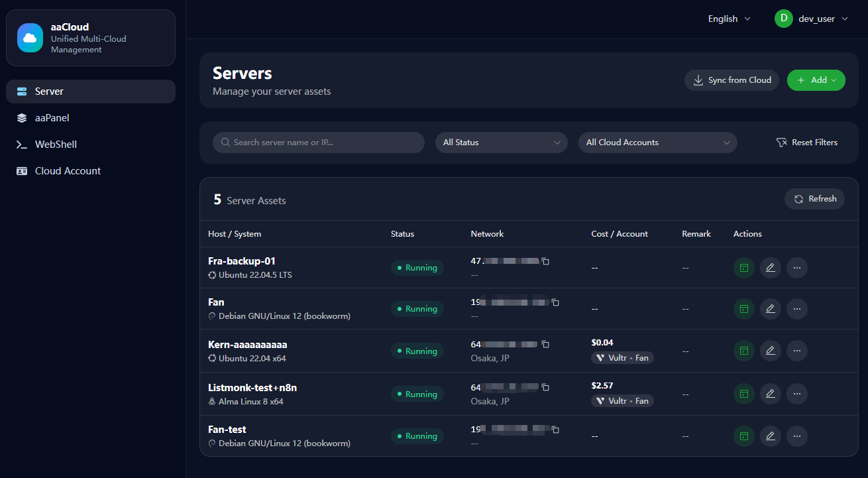Open the All Cloud Accounts dropdown
This screenshot has height=478, width=868.
[657, 143]
